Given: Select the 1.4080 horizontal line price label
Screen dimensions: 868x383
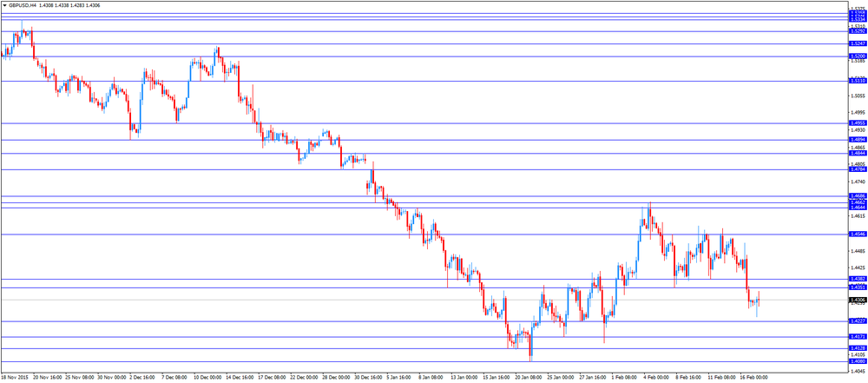Looking at the screenshot, I should coord(858,361).
